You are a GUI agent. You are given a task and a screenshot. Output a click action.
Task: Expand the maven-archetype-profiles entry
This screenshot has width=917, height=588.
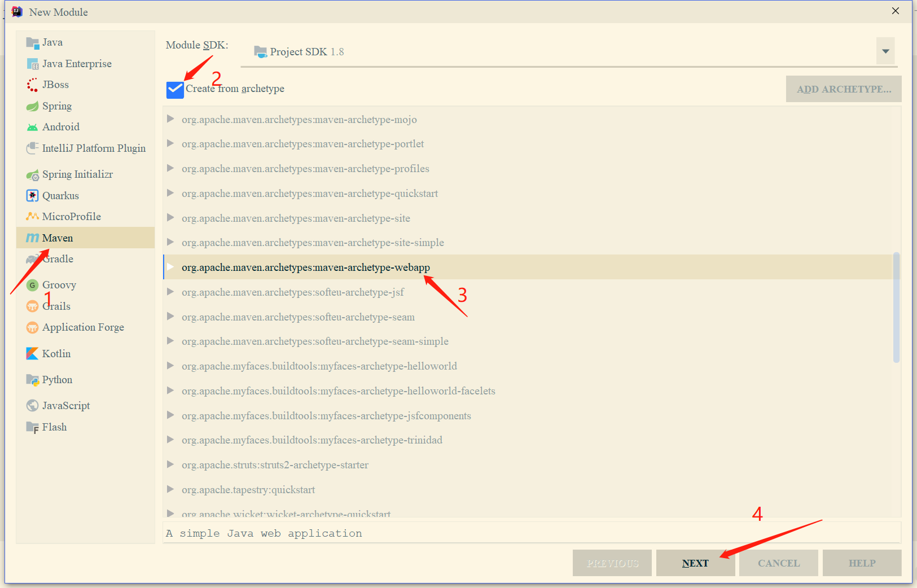click(170, 168)
